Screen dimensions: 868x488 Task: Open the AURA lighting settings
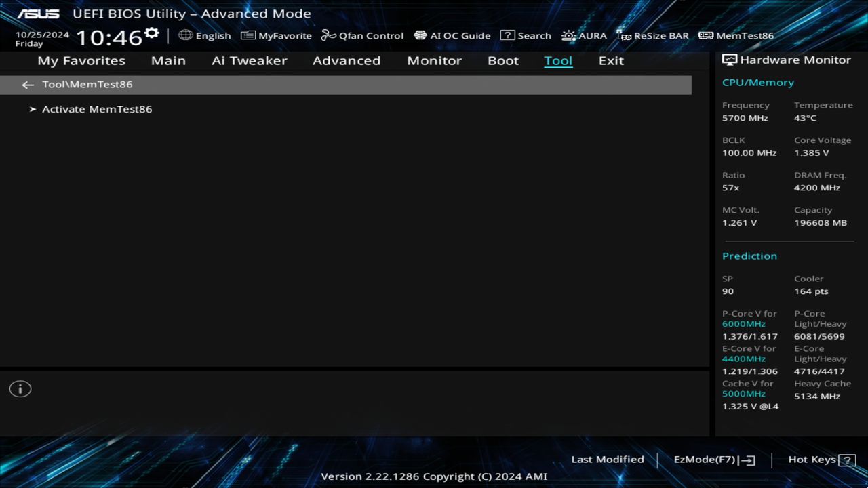(584, 35)
